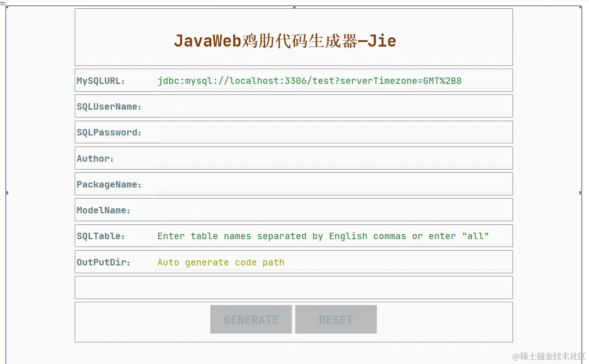Click the PackageName: label
Image resolution: width=589 pixels, height=364 pixels.
tap(109, 185)
